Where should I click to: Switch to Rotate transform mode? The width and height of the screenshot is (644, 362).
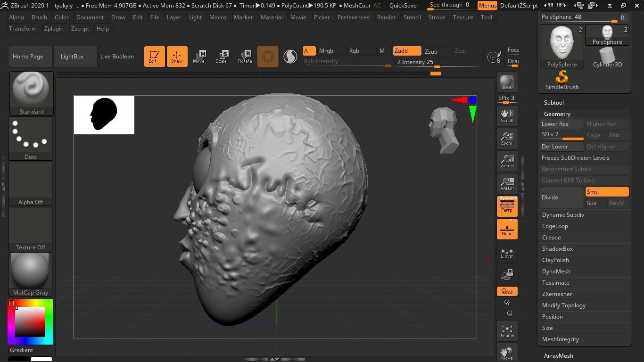point(245,56)
